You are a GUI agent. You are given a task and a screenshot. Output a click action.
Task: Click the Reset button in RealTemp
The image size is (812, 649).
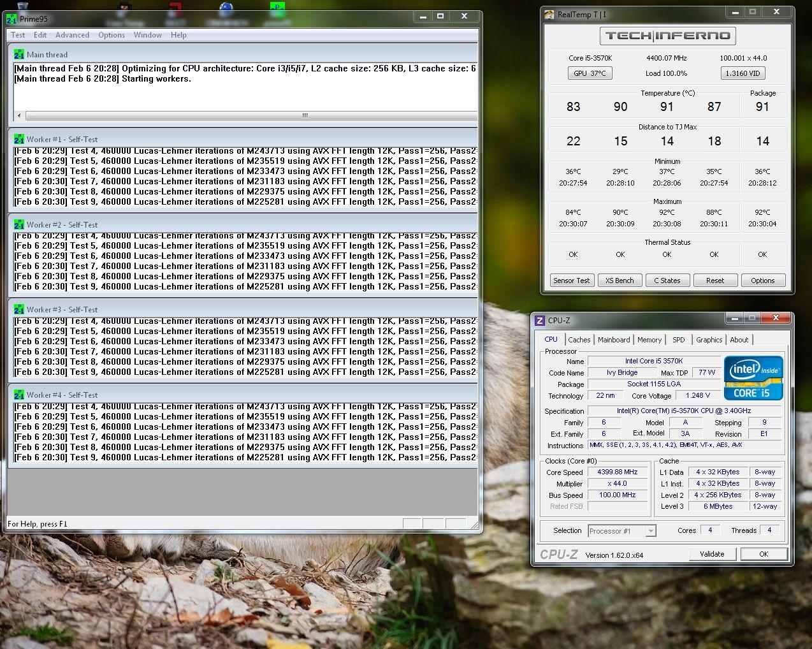[715, 281]
